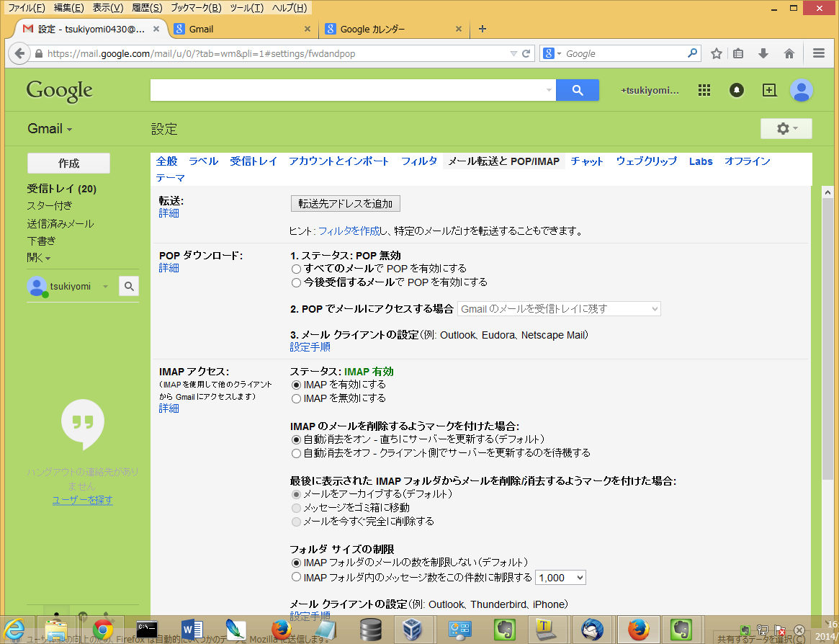This screenshot has height=644, width=839.
Task: Open the Google apps grid icon
Action: (x=704, y=91)
